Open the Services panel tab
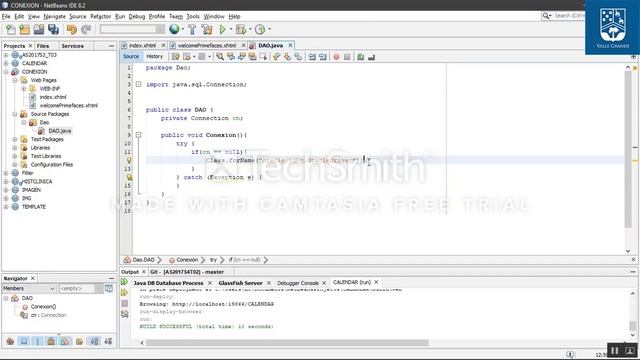 [x=73, y=46]
